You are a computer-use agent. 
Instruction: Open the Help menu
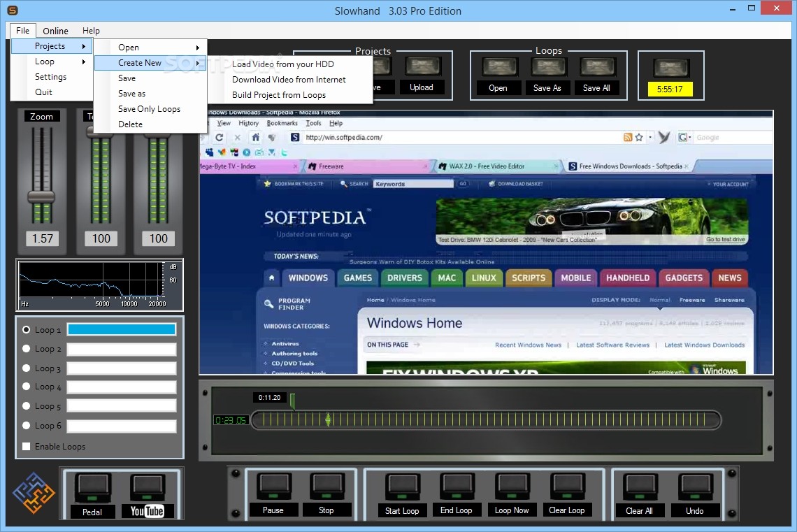[x=91, y=31]
